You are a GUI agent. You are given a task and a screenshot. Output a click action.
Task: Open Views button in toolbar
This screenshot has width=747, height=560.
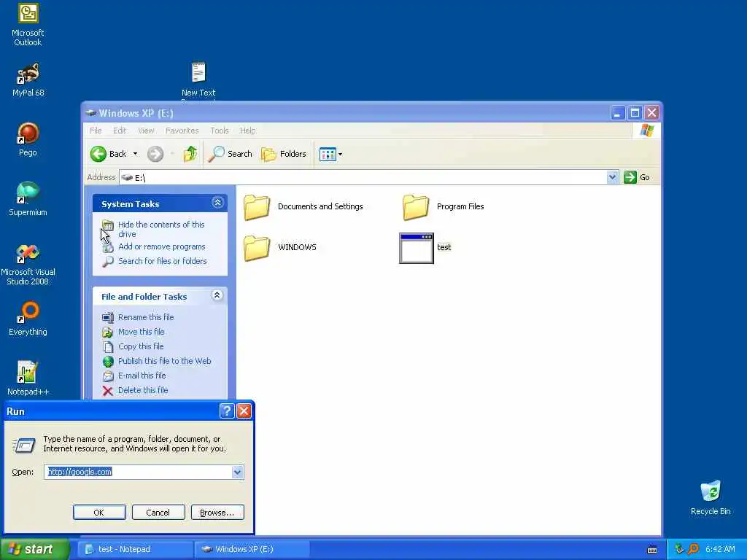pos(328,155)
